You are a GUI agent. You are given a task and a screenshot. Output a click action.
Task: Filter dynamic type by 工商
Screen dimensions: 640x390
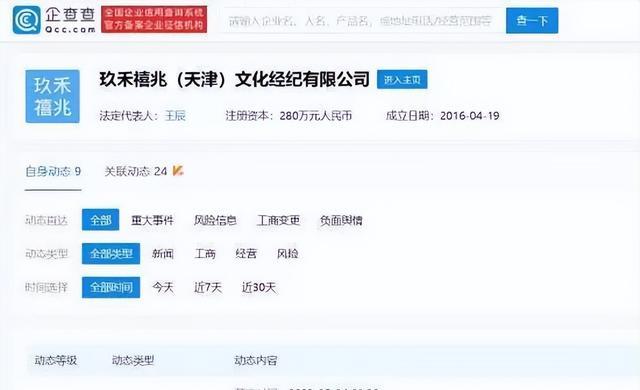tap(205, 254)
